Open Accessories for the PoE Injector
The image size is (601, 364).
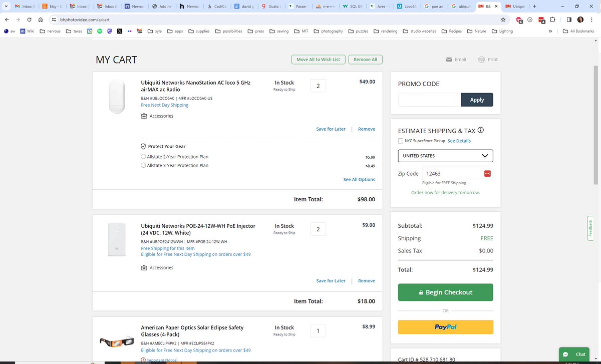[157, 268]
